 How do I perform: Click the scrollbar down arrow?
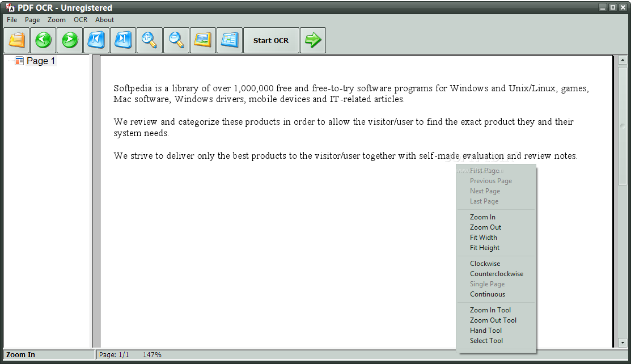coord(622,342)
